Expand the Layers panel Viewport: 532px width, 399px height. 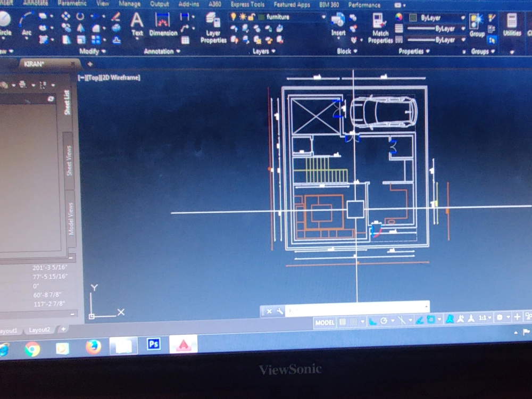pos(264,52)
